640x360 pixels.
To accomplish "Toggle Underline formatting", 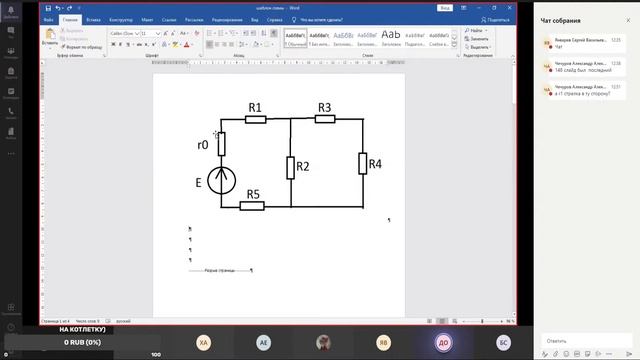I will (x=128, y=44).
